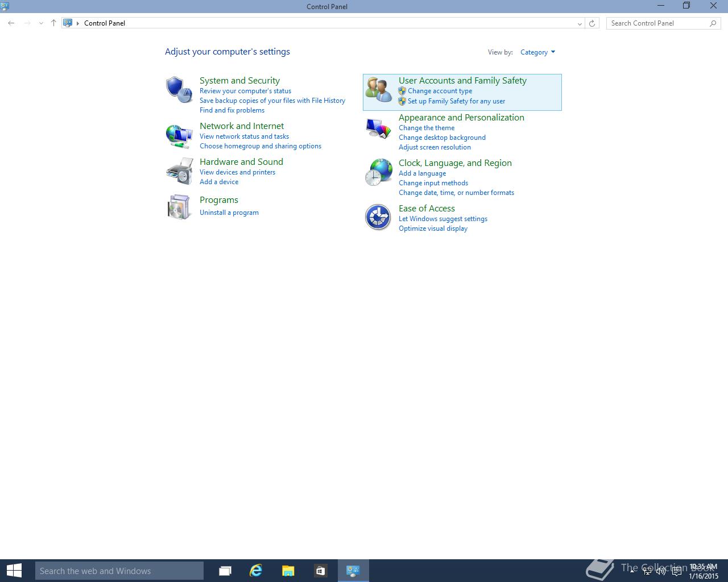The height and width of the screenshot is (582, 728).
Task: Open Programs disc box icon
Action: point(179,207)
